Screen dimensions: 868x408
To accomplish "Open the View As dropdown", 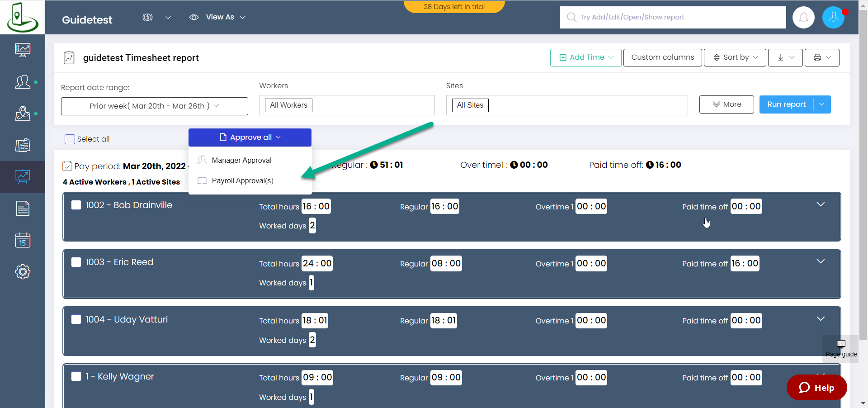I will pos(226,17).
